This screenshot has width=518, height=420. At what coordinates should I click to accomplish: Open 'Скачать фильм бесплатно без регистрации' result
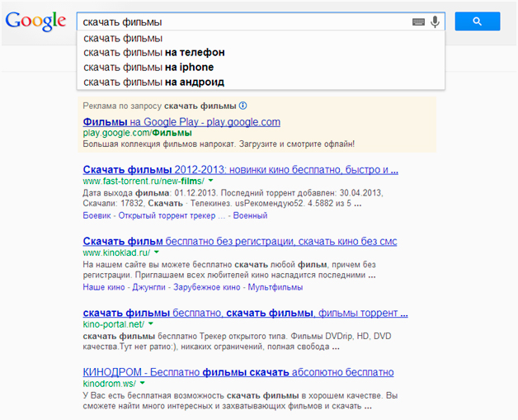pyautogui.click(x=240, y=241)
